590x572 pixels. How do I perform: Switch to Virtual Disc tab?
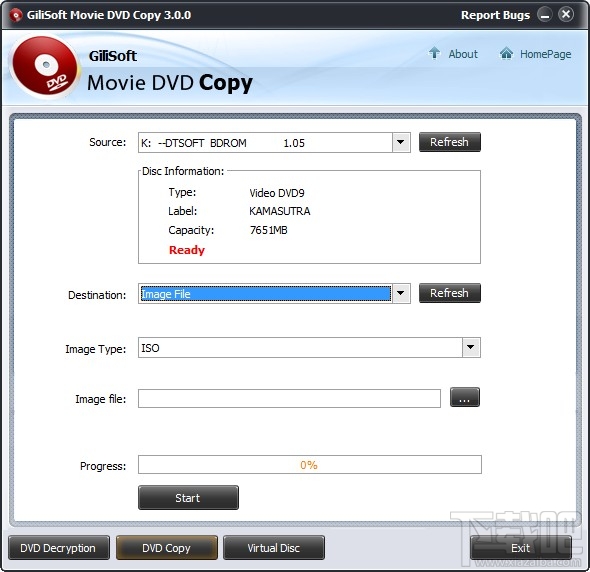(274, 548)
